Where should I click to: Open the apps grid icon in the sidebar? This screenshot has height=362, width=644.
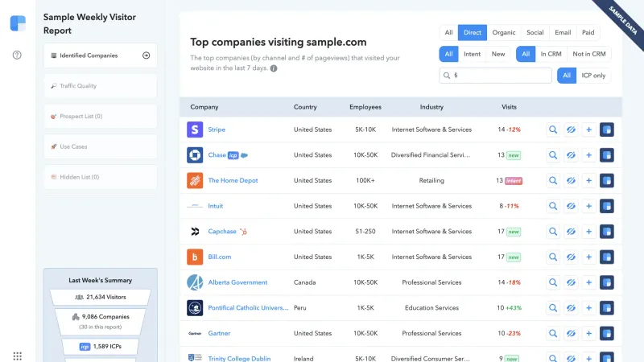tap(17, 356)
